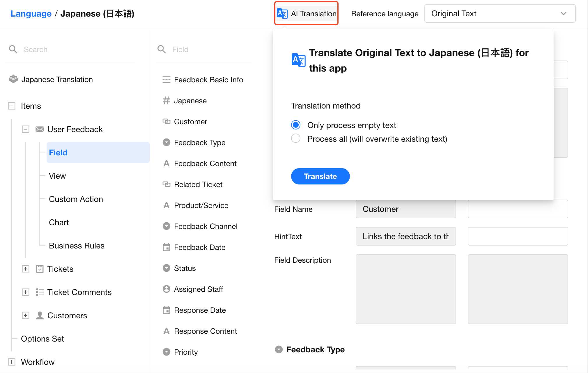Click the Japanese Translation app icon

click(x=13, y=79)
